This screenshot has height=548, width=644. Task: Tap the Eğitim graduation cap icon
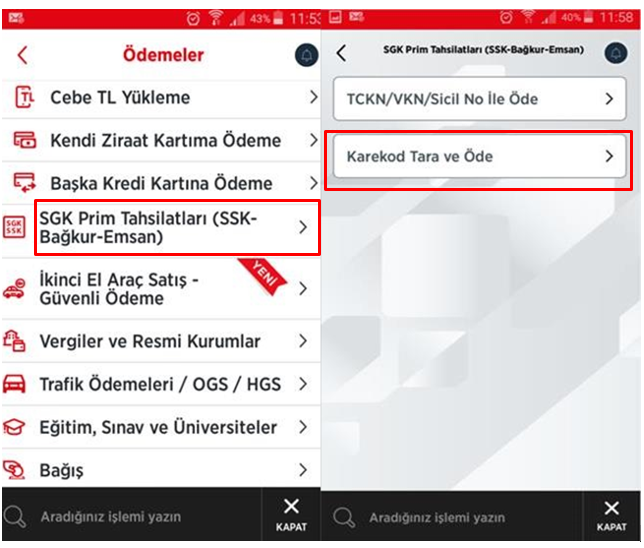(14, 427)
